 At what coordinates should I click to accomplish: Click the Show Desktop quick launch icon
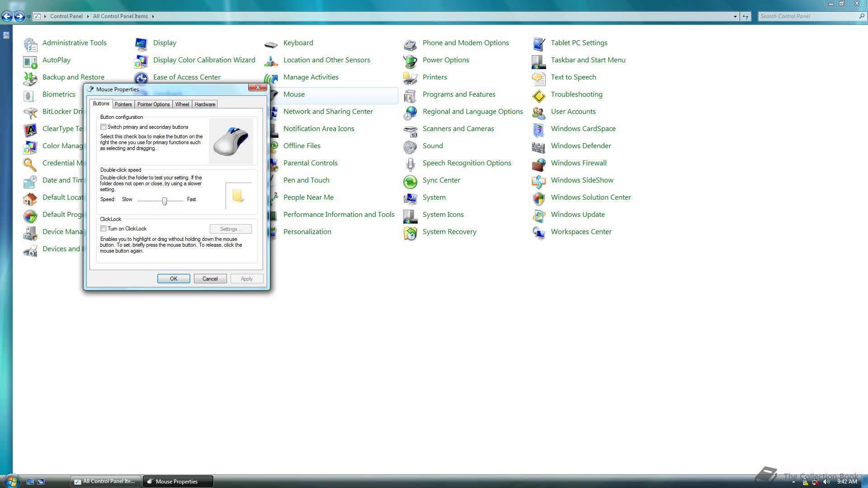[30, 482]
